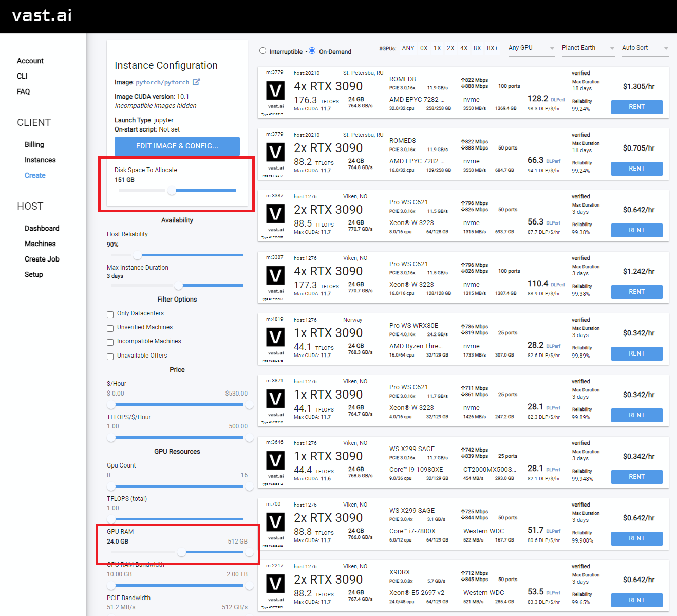Open host Dashboard
Image resolution: width=677 pixels, height=616 pixels.
point(42,228)
